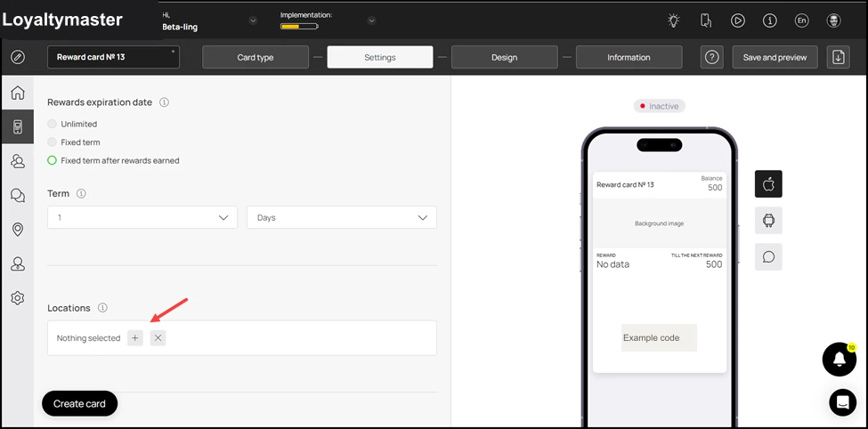The width and height of the screenshot is (868, 429).
Task: Click the edit pencil icon beside card name
Action: 18,57
